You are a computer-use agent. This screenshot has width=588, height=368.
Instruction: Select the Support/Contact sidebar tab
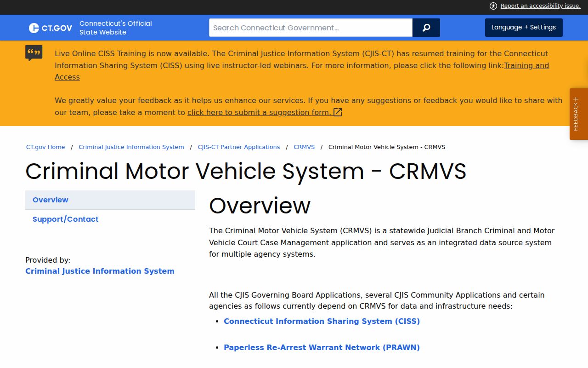pos(110,219)
